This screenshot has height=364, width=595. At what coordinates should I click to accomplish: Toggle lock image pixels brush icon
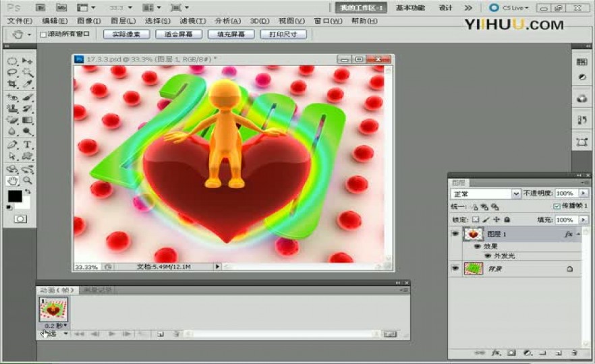point(486,220)
